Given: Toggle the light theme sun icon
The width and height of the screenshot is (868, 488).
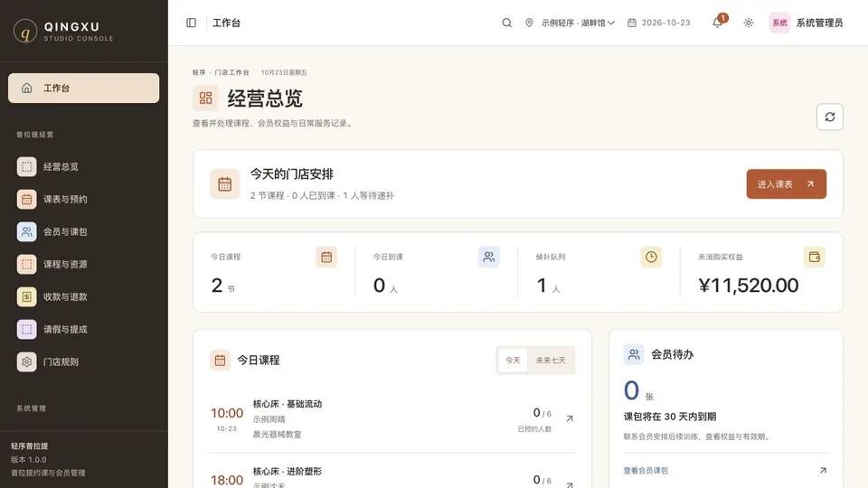Looking at the screenshot, I should pos(749,23).
